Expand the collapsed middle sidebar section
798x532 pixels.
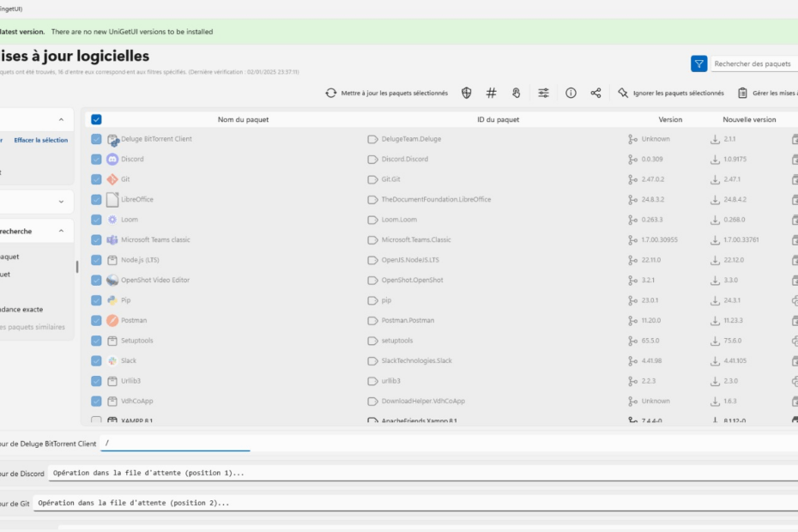[61, 202]
